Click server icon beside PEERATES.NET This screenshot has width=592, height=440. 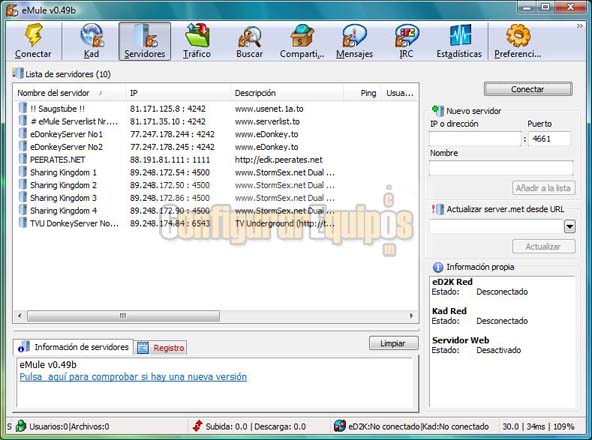pos(23,159)
